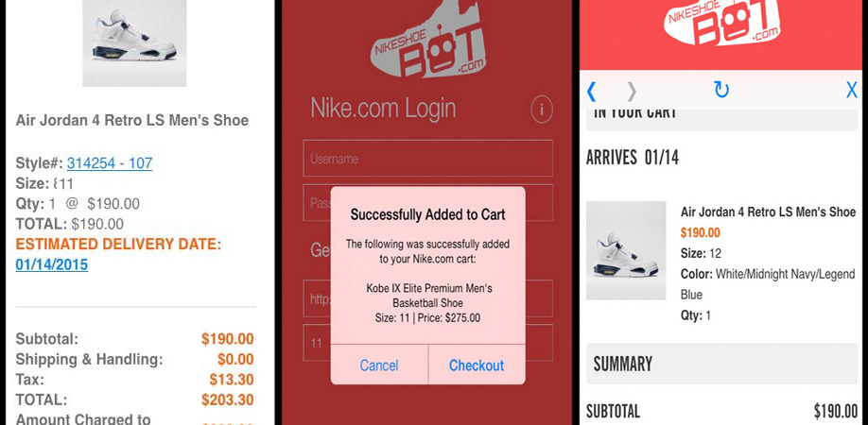Tap the IN YOUR CART header bar
The height and width of the screenshot is (425, 868).
(x=721, y=119)
